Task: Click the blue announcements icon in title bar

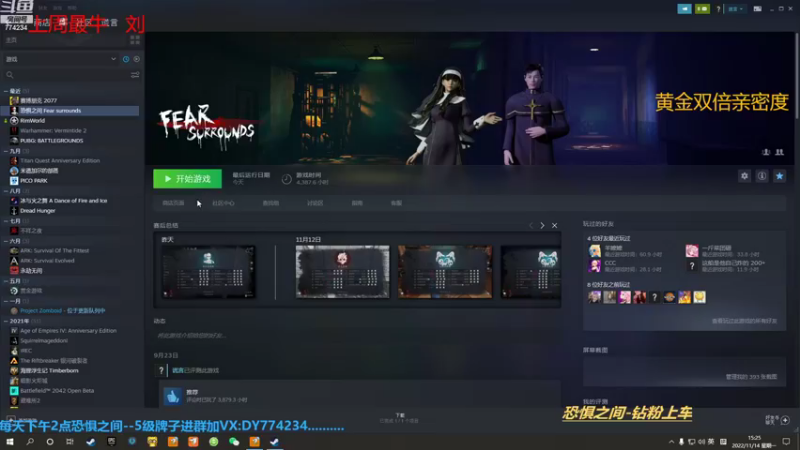Action: point(684,9)
